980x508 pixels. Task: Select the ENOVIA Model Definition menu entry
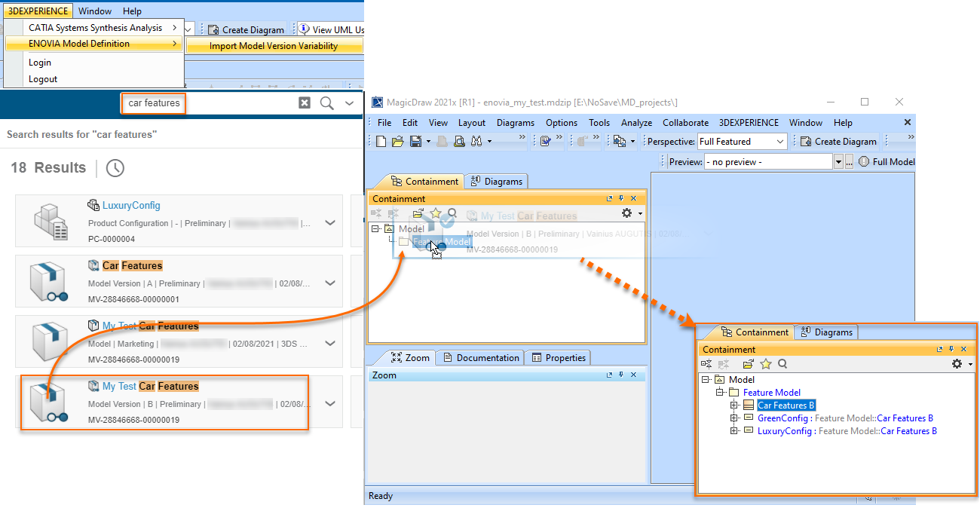coord(94,44)
